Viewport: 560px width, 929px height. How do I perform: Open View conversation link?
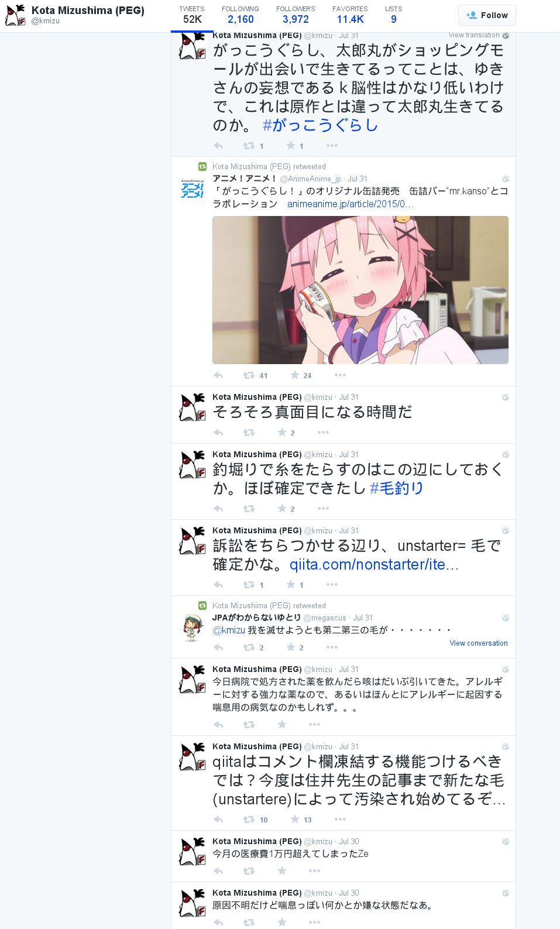tap(479, 643)
